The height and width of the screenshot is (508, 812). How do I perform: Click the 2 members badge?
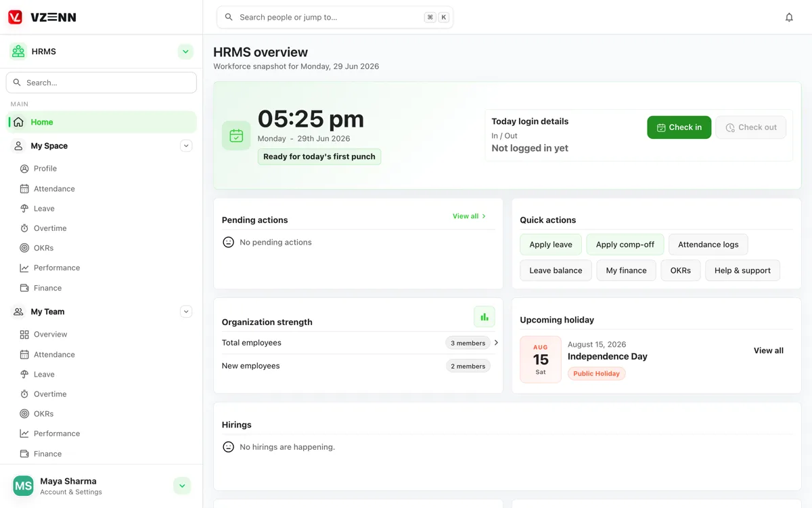pos(468,366)
